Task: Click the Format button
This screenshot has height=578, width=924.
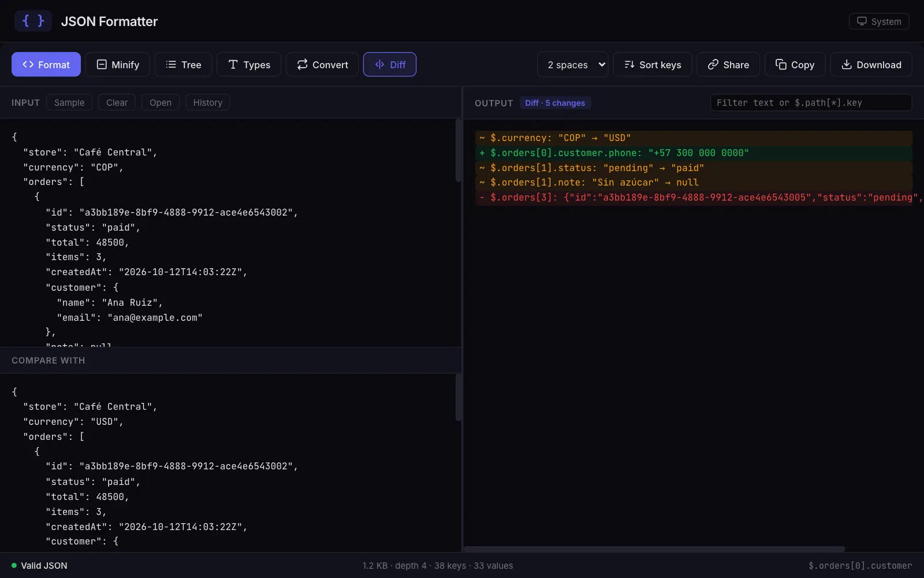Action: (x=46, y=65)
